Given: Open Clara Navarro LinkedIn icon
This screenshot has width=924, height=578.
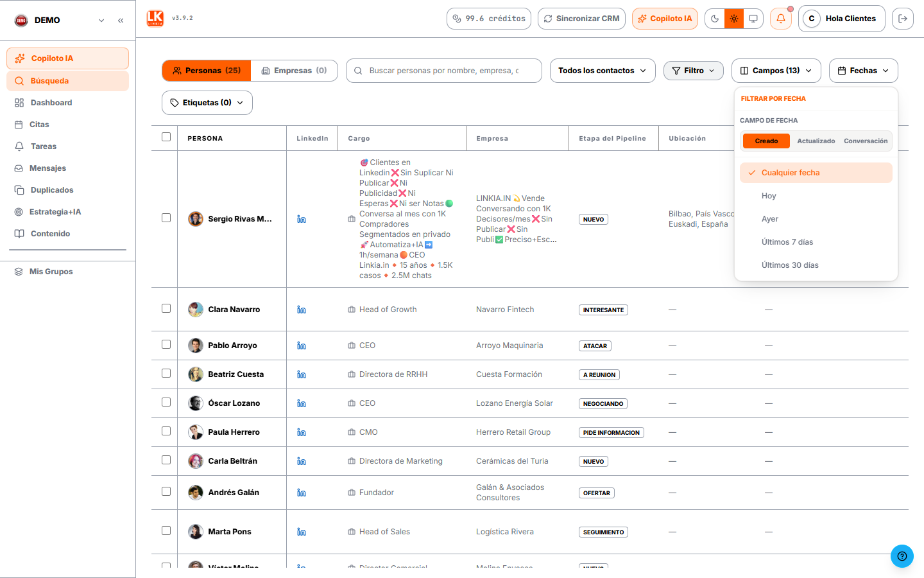Looking at the screenshot, I should pos(302,310).
